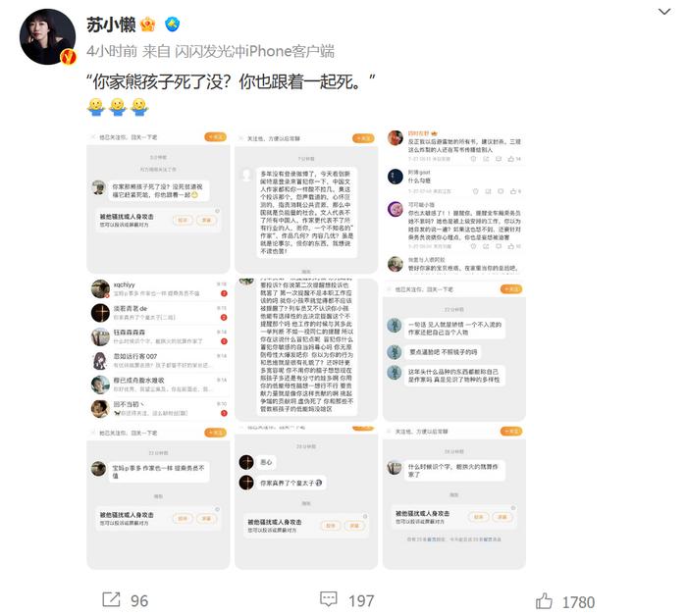Viewport: 687px width, 616px height.
Task: Open the top-middle long message thumbnail
Action: click(x=306, y=202)
